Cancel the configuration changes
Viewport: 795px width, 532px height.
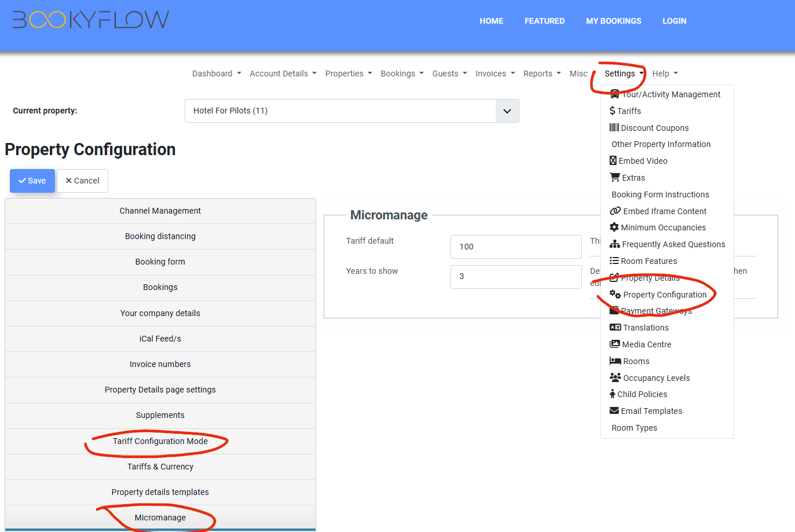(x=82, y=181)
